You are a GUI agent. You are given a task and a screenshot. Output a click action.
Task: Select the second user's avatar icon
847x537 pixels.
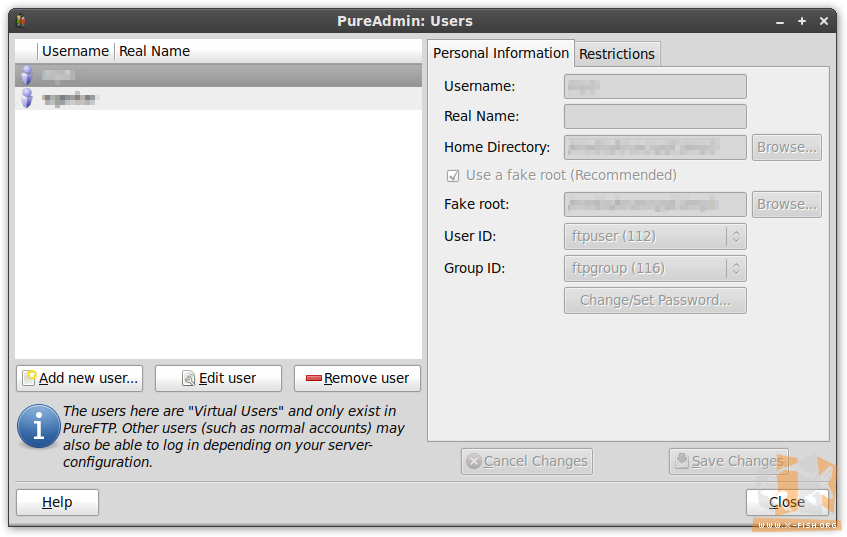click(x=26, y=98)
